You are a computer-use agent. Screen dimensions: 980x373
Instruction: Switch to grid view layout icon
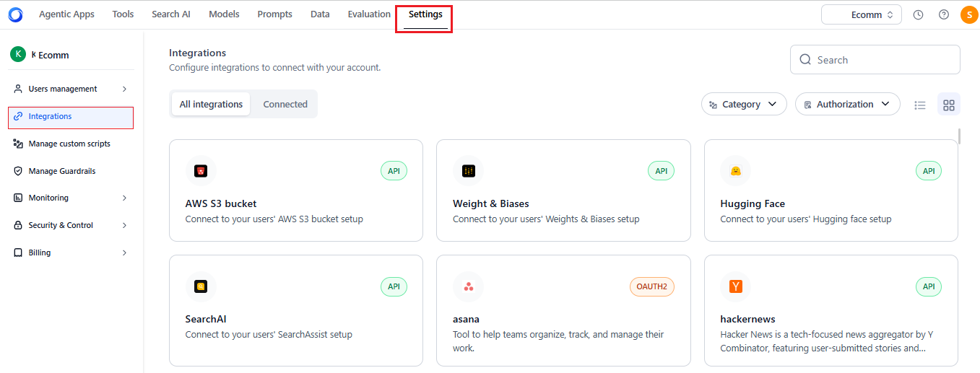pyautogui.click(x=949, y=105)
